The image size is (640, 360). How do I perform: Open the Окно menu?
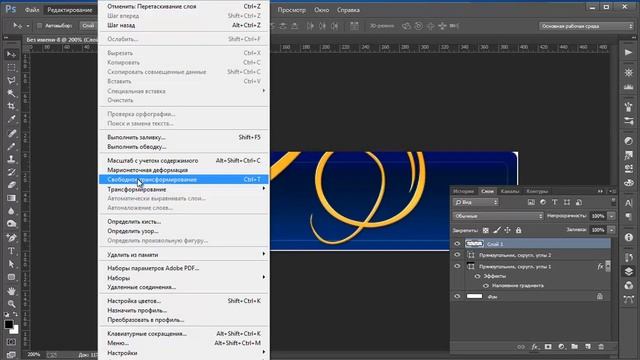point(322,10)
